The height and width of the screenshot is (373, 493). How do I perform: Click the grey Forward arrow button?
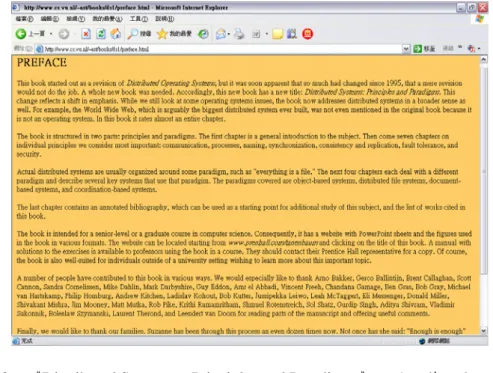coord(64,34)
